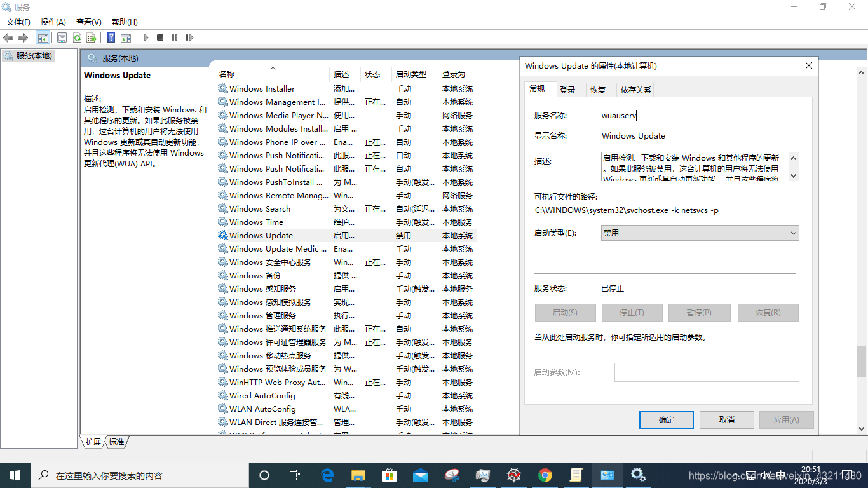
Task: Toggle the show/hide action pane icon
Action: 126,37
